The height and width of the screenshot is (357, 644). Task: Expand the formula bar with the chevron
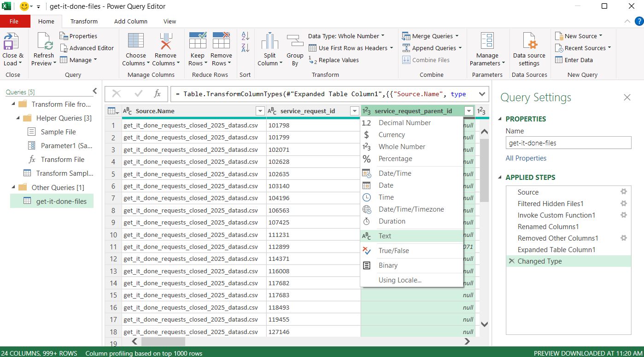482,94
